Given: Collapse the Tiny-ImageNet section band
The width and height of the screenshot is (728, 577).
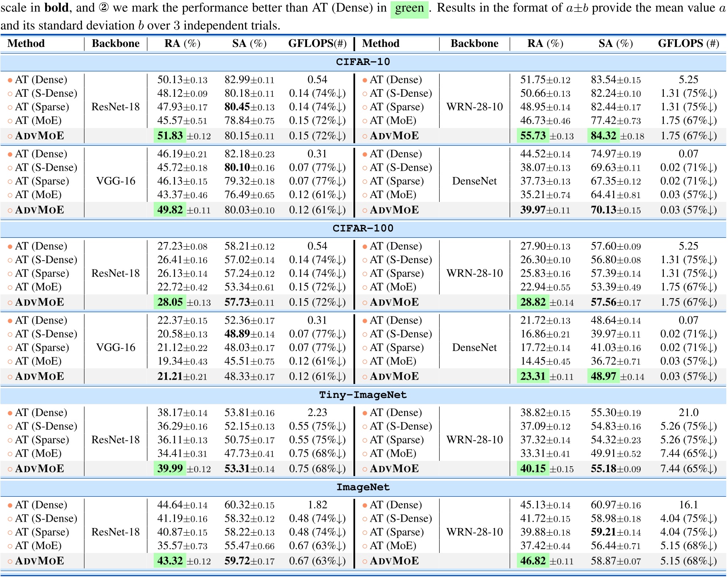Looking at the screenshot, I should pos(364,395).
